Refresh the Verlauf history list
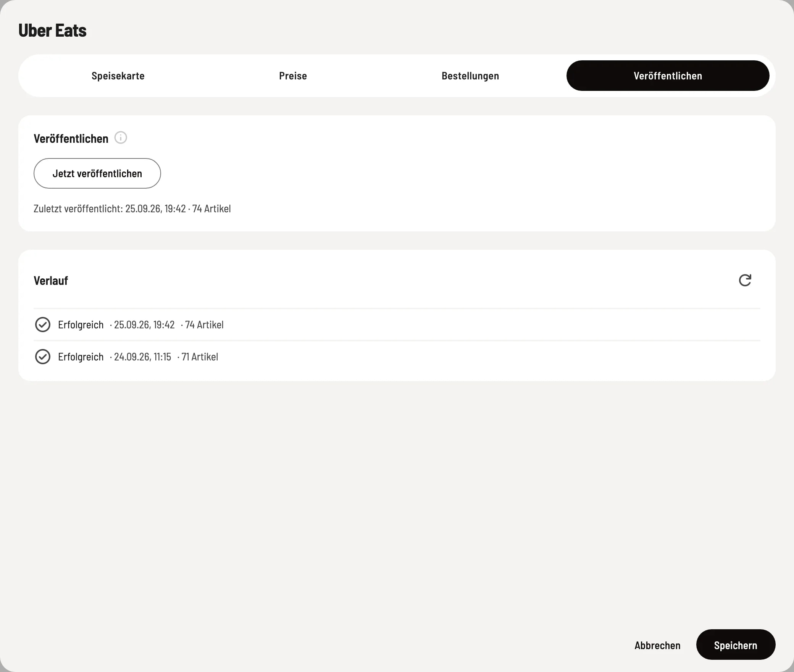Screen dimensions: 794x672 point(745,280)
